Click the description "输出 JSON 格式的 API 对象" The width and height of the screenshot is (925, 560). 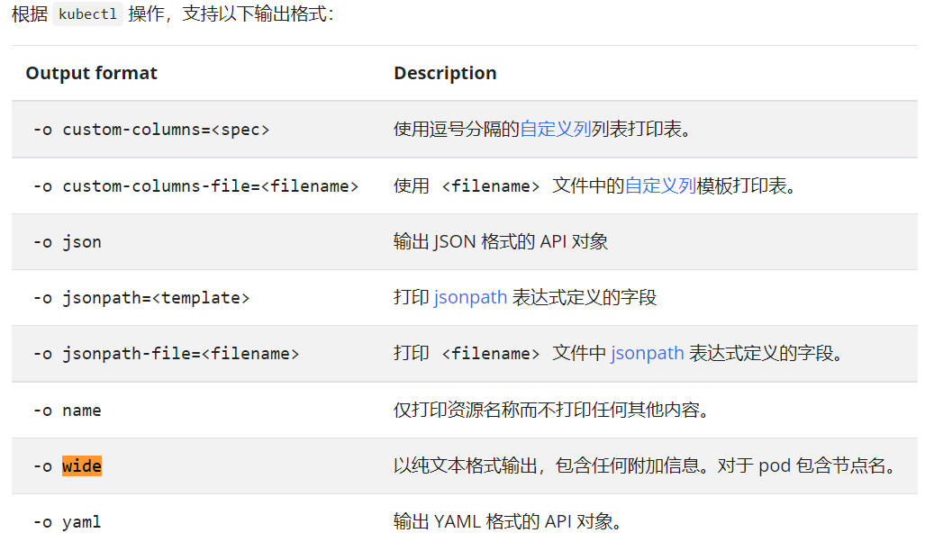coord(501,241)
